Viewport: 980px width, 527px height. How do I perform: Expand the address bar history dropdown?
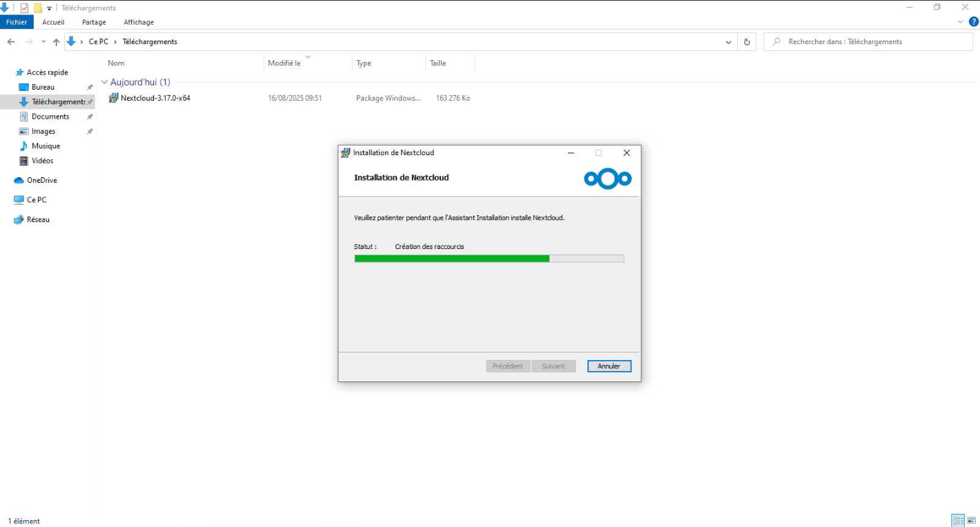[729, 42]
